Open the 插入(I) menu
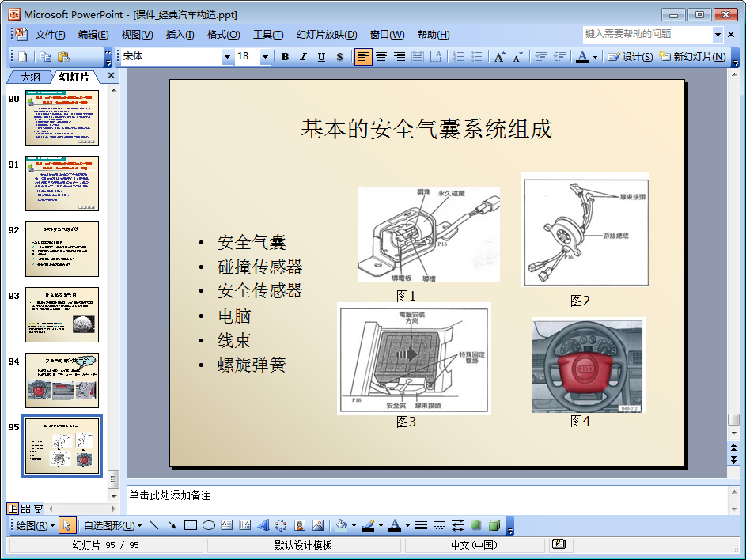This screenshot has height=560, width=746. [180, 35]
